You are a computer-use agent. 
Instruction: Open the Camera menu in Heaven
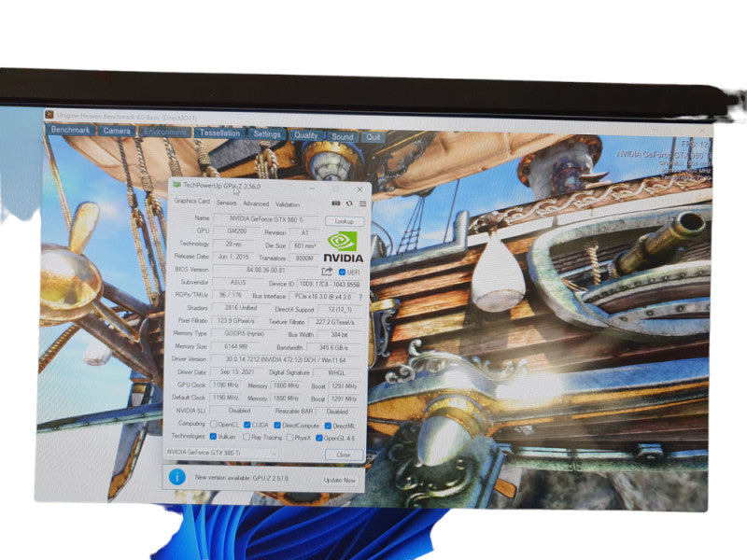[x=117, y=131]
